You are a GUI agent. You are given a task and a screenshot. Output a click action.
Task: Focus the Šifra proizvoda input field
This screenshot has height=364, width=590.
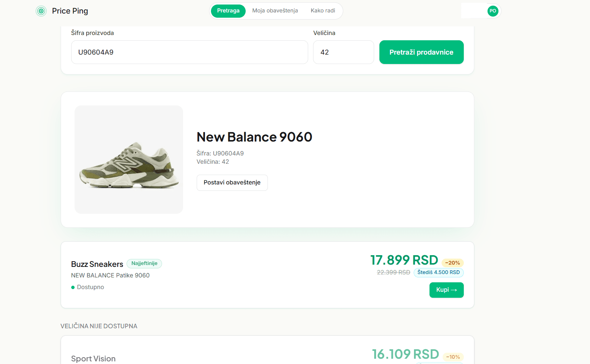click(190, 52)
